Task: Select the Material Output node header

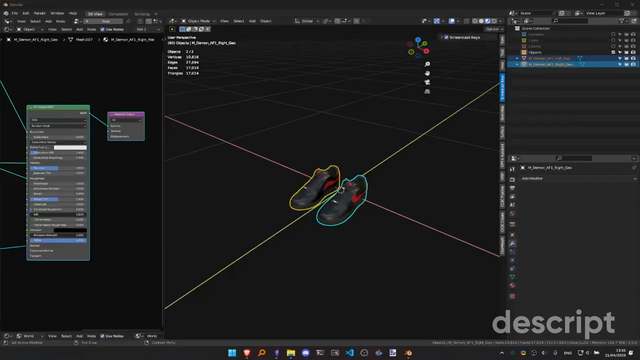Action: coord(126,114)
